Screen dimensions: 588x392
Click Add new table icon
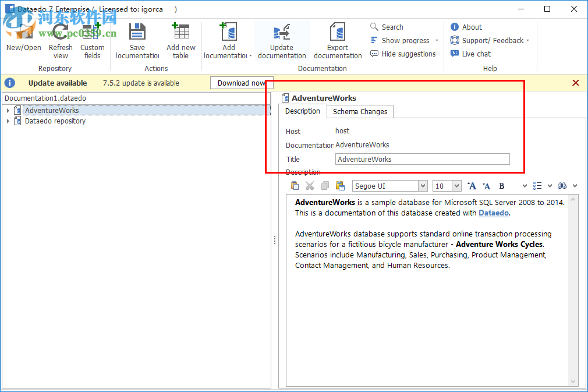click(180, 31)
